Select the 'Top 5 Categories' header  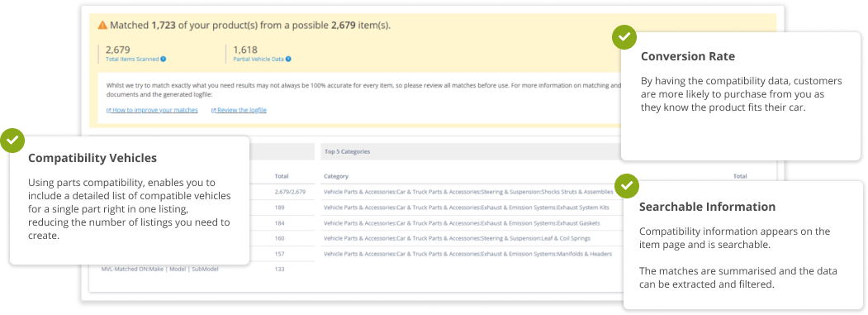[348, 151]
